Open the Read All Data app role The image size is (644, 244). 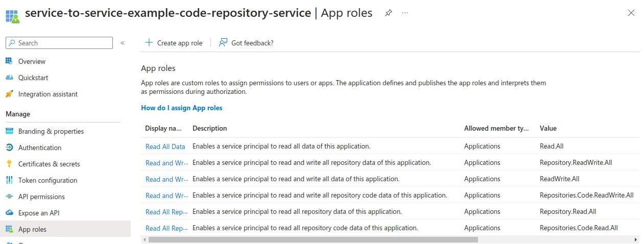[165, 147]
